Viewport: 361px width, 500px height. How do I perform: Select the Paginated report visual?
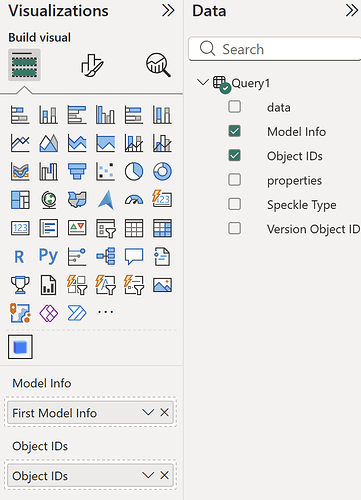tap(48, 285)
